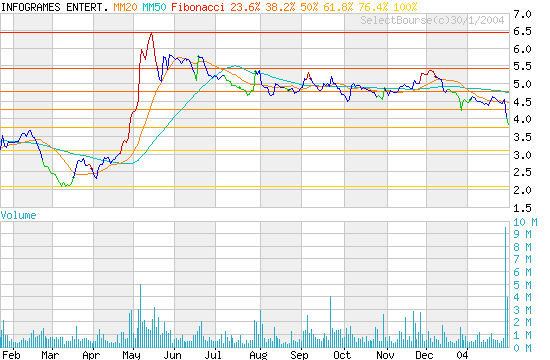The image size is (550, 360).
Task: Click the Sep month label
Action: (x=299, y=355)
